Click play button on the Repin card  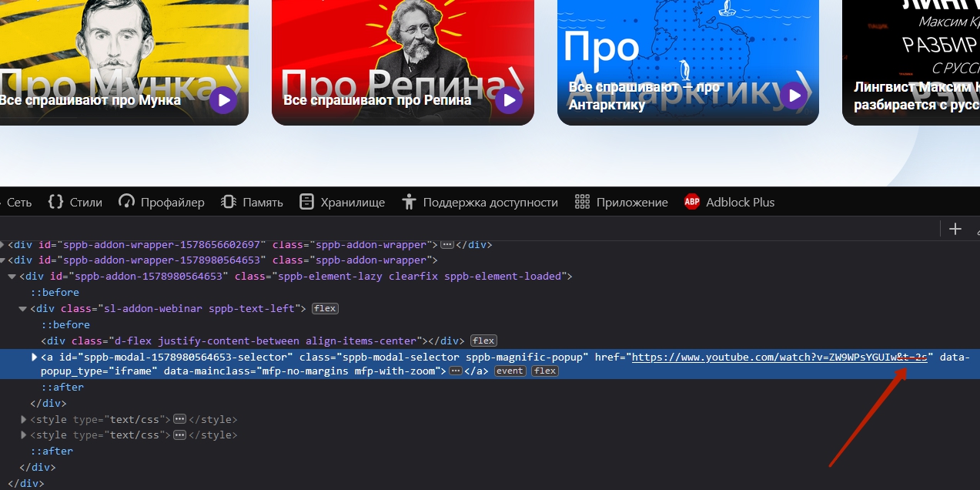[508, 100]
